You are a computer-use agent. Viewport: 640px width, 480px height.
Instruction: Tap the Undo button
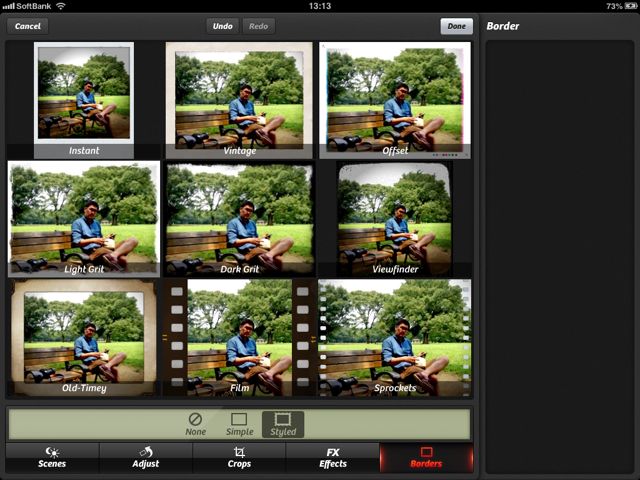pyautogui.click(x=222, y=26)
